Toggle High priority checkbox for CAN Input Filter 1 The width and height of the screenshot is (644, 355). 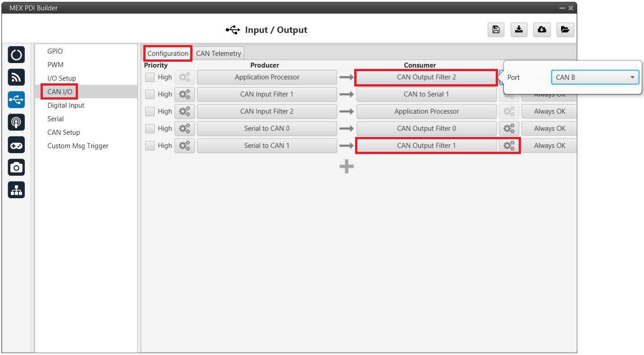[x=150, y=95]
